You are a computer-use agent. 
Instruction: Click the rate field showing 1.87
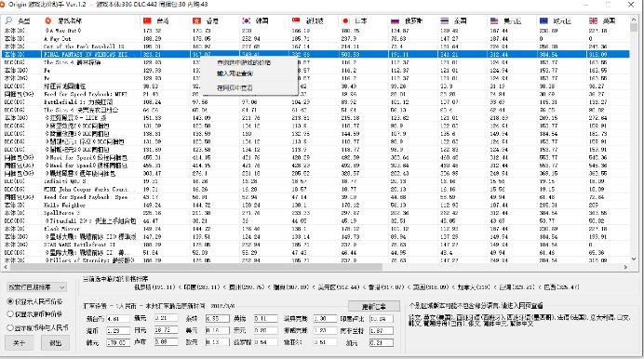381,330
